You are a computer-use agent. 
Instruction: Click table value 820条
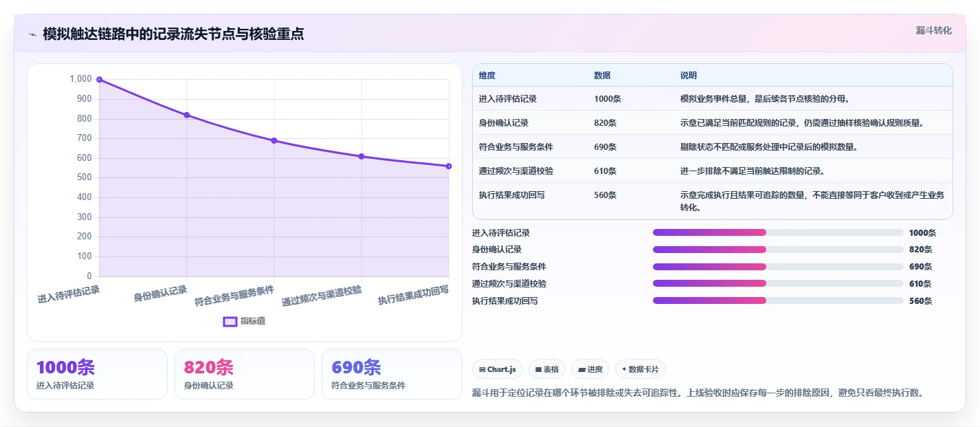(605, 122)
